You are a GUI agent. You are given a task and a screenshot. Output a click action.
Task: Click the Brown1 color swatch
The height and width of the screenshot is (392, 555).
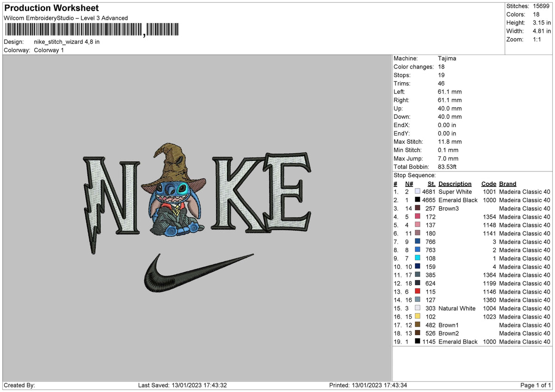(418, 325)
